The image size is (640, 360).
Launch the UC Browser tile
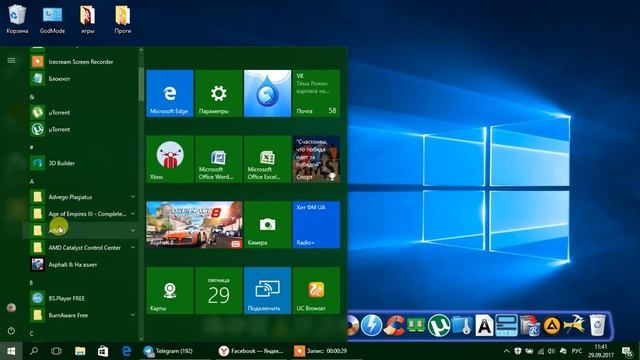(x=316, y=291)
